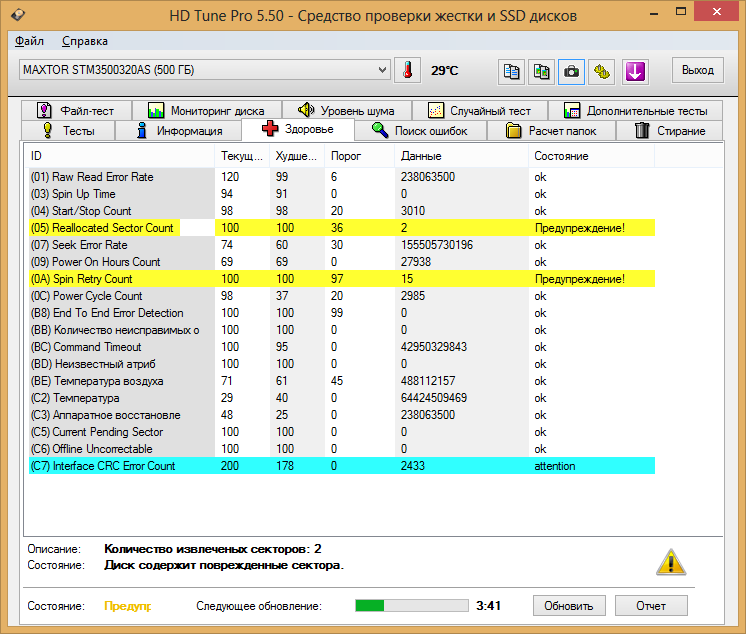Click the yellow Предупр status text

pos(128,606)
